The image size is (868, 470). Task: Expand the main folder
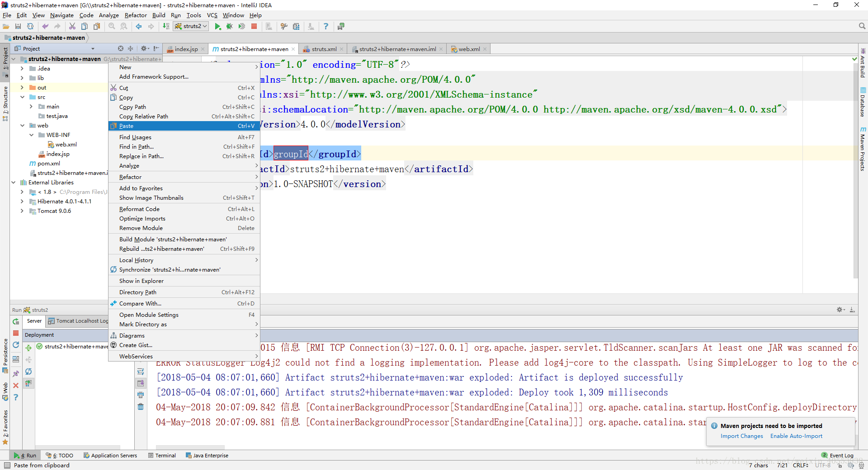31,107
